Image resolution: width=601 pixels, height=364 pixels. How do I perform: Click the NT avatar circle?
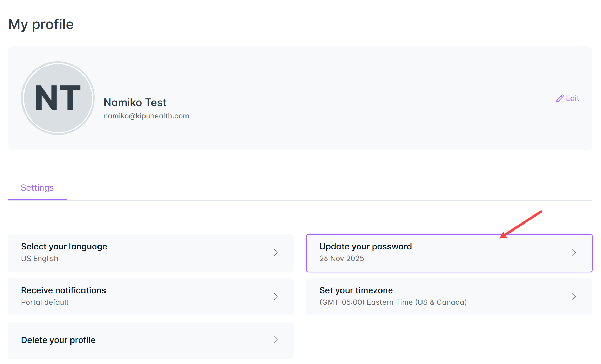point(58,98)
